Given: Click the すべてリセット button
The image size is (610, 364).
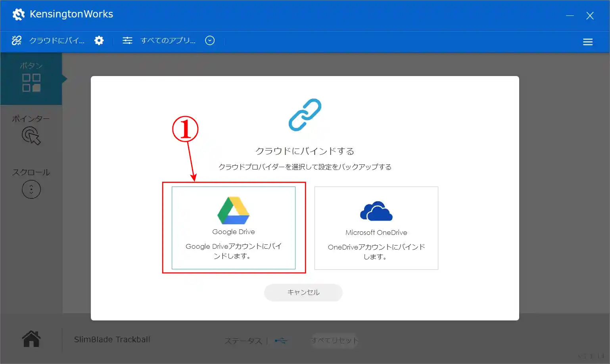Looking at the screenshot, I should [x=335, y=340].
